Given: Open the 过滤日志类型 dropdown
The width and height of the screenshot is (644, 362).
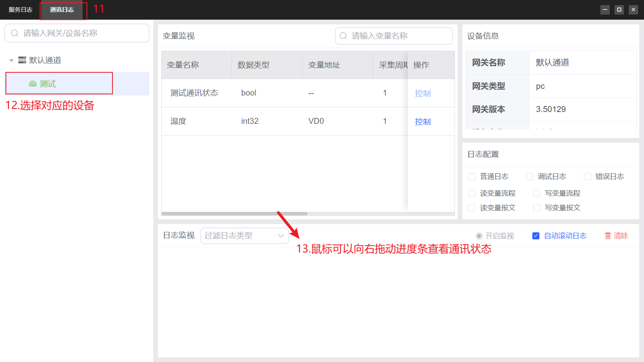Looking at the screenshot, I should tap(244, 236).
